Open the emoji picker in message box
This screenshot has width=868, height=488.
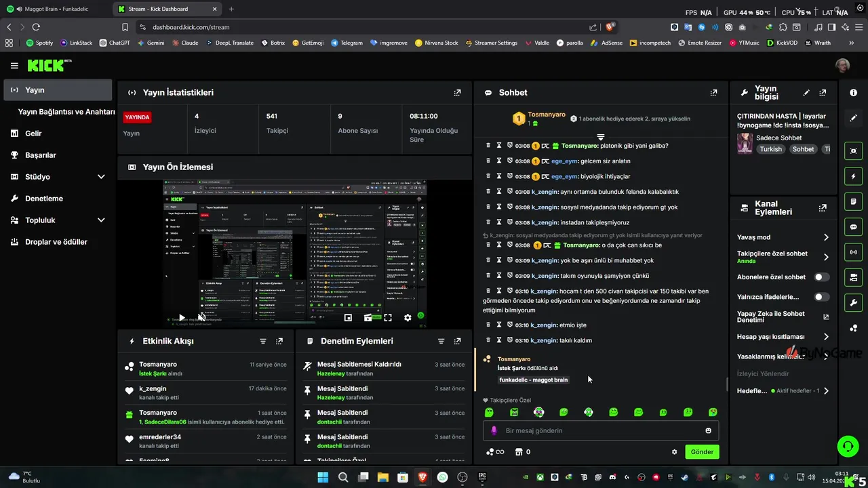pos(709,430)
